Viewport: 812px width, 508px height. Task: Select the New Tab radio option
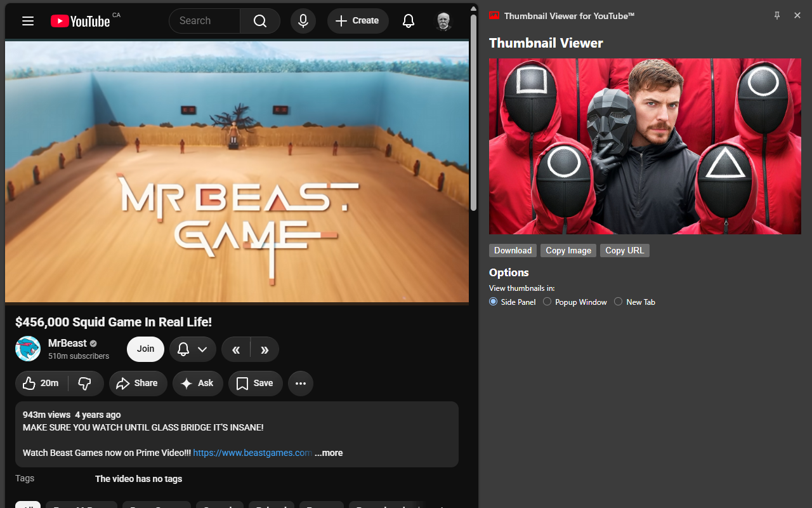coord(619,302)
